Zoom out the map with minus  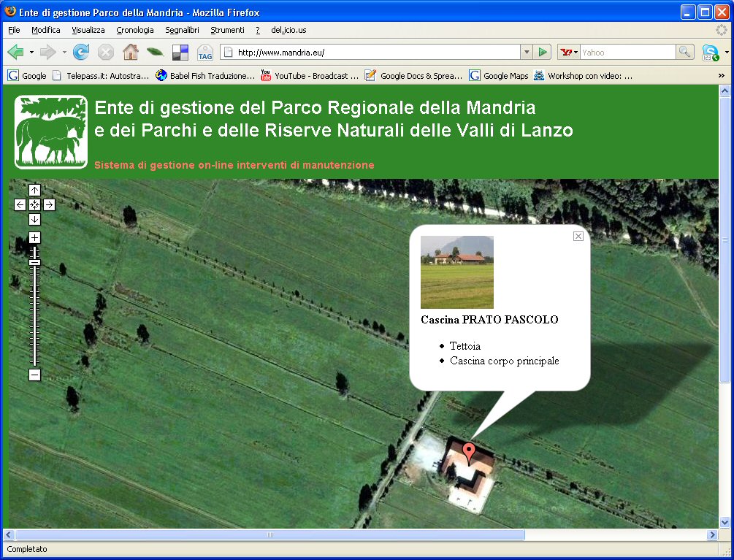pos(34,375)
